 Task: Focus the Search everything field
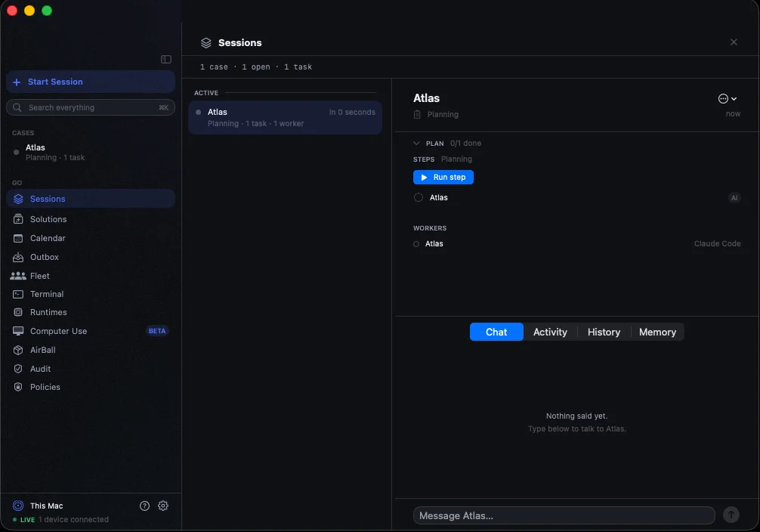tap(91, 107)
